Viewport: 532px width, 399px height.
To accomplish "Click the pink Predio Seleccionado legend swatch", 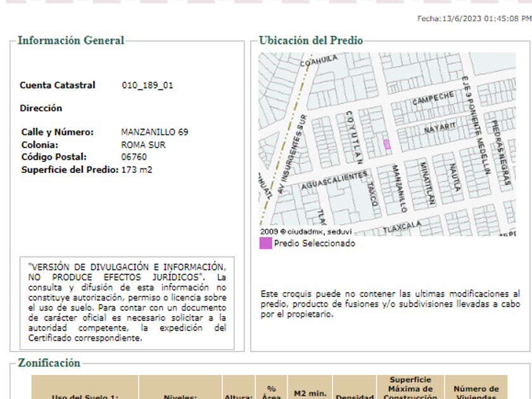I will pyautogui.click(x=265, y=243).
